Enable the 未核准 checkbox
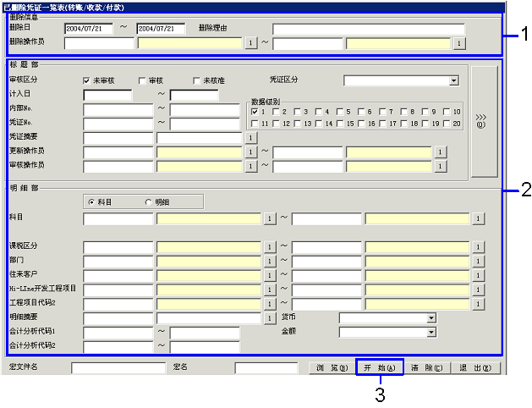The width and height of the screenshot is (532, 408). click(197, 80)
